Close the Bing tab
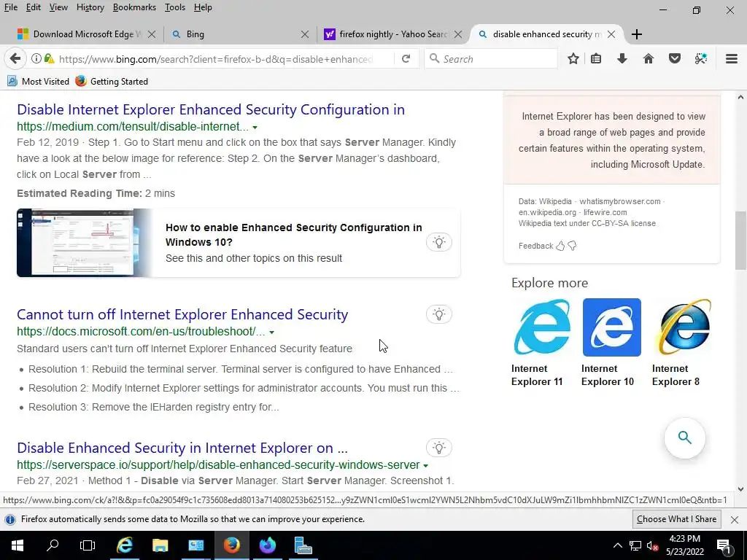Image resolution: width=747 pixels, height=560 pixels. point(305,34)
